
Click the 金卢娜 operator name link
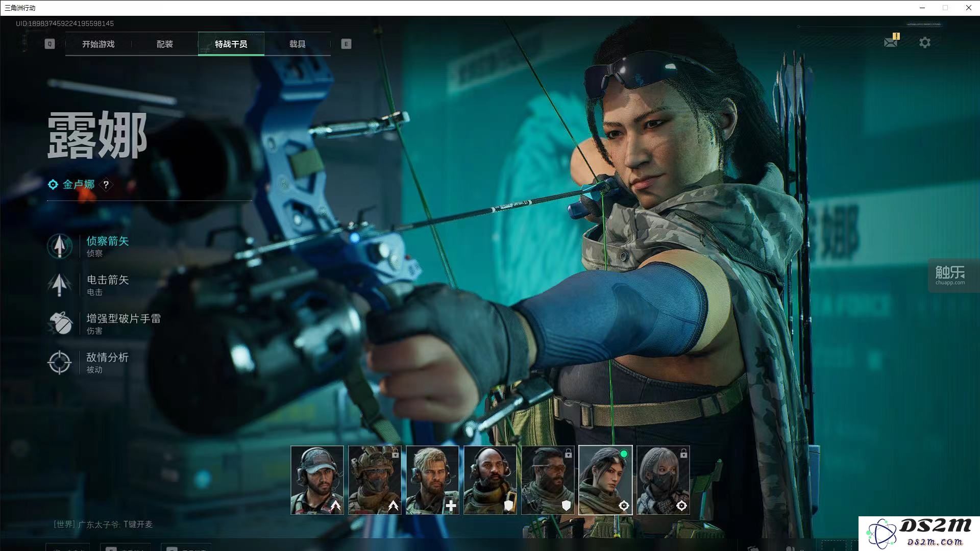coord(79,185)
